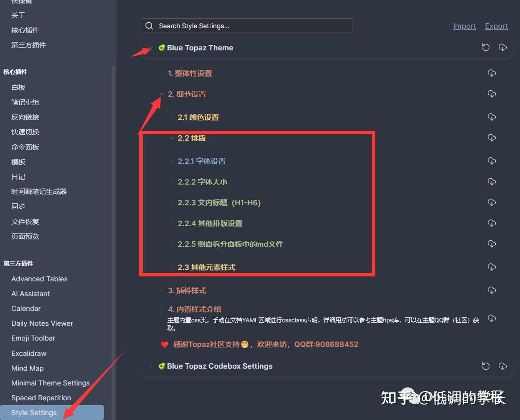Open the Import link
This screenshot has height=420, width=520.
464,26
